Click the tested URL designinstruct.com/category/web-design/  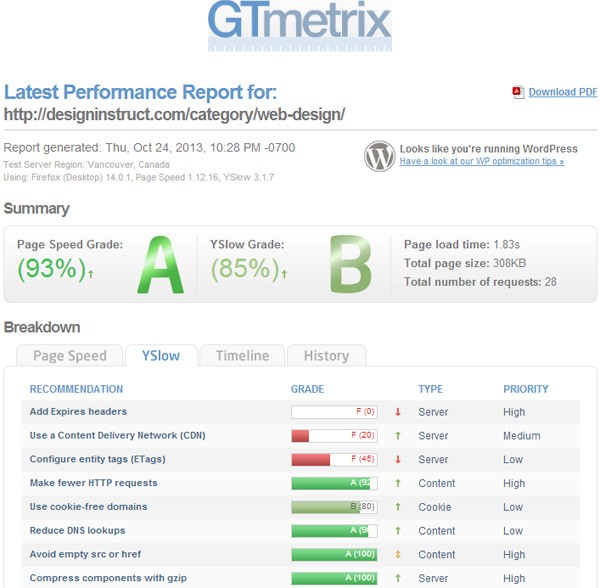tap(174, 114)
